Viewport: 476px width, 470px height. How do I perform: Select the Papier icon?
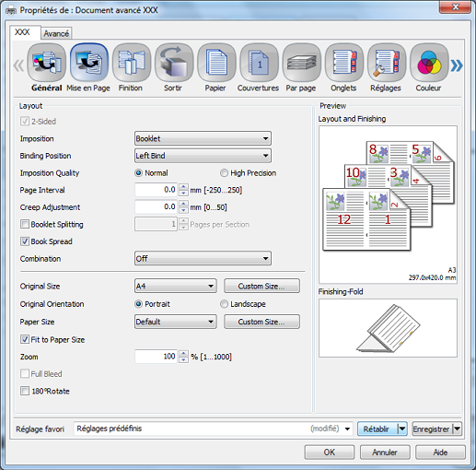216,63
